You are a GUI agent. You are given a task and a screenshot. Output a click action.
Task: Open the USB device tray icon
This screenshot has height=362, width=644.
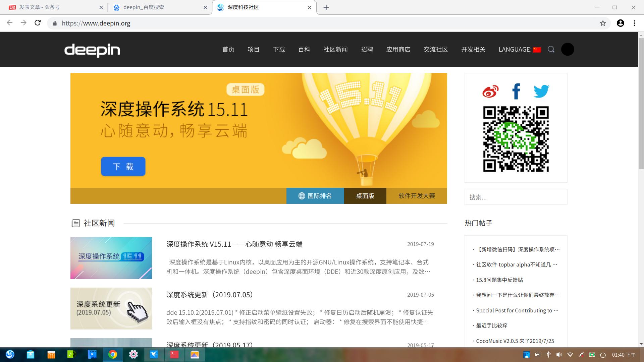click(x=548, y=355)
